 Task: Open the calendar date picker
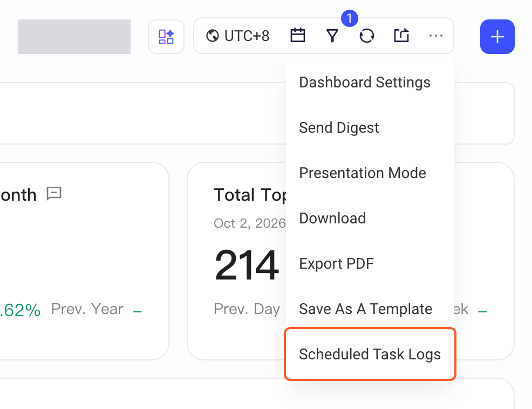(297, 36)
